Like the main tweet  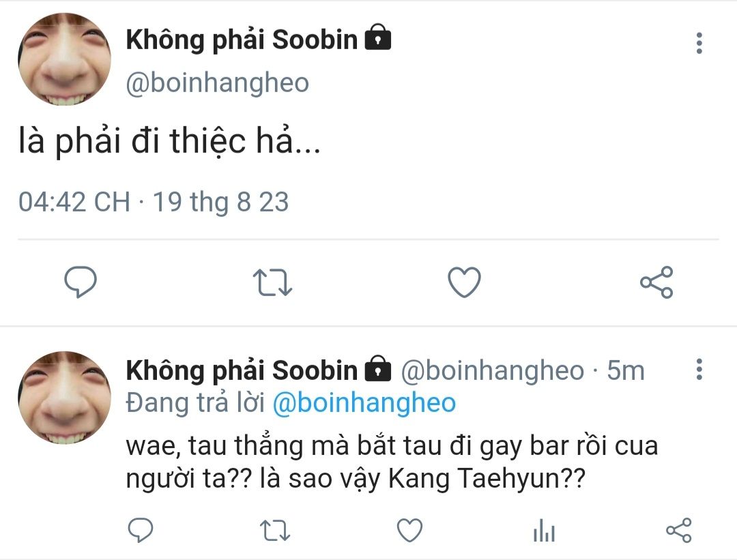point(464,282)
